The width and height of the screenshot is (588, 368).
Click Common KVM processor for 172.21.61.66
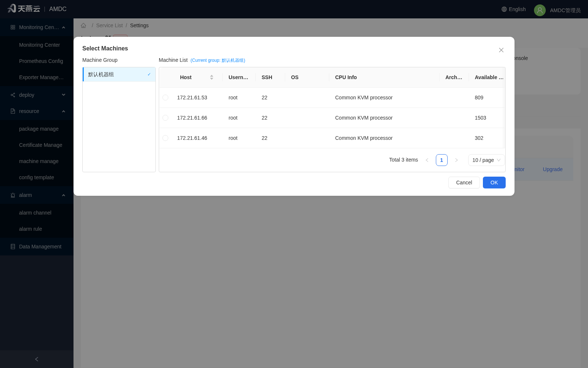click(364, 118)
